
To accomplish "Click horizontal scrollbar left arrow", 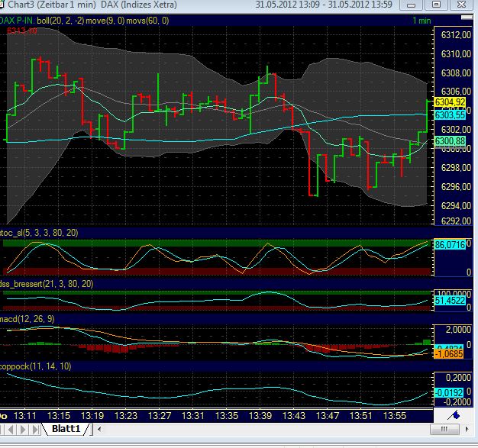I will click(x=99, y=429).
